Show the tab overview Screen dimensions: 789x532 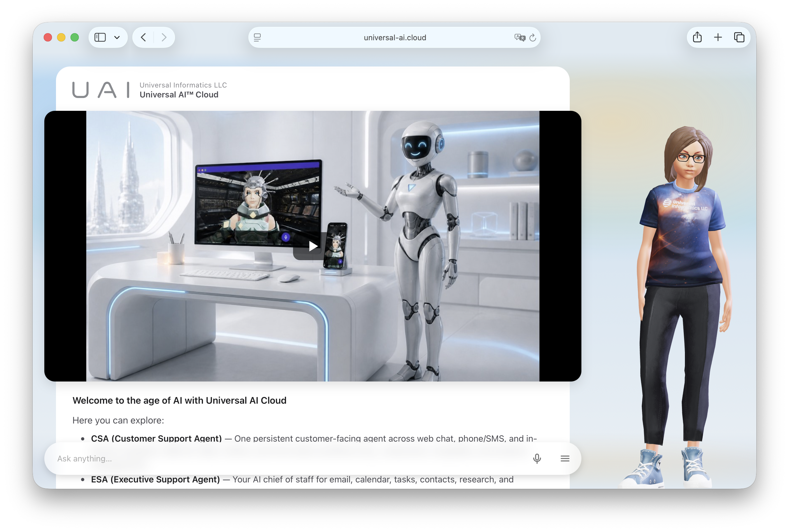(739, 37)
